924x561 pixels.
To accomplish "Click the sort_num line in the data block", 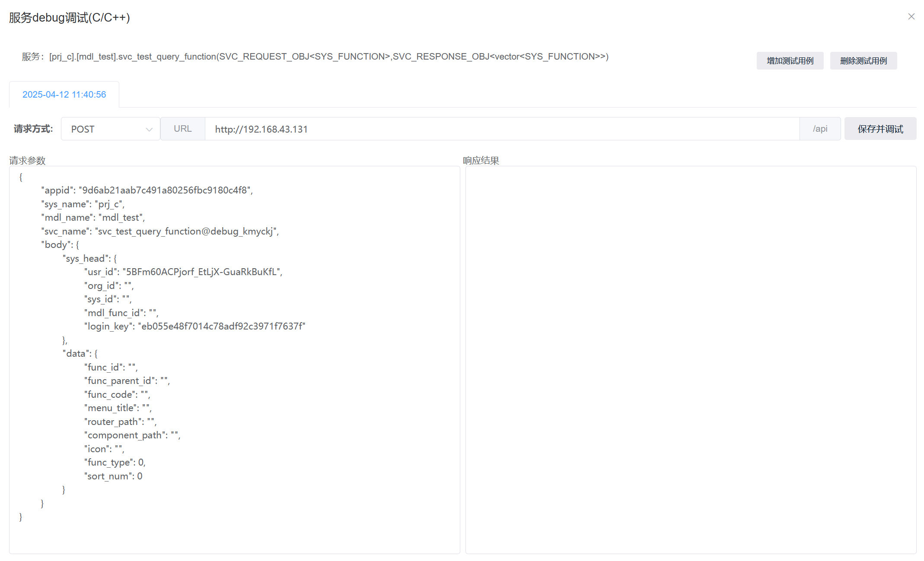I will point(113,476).
